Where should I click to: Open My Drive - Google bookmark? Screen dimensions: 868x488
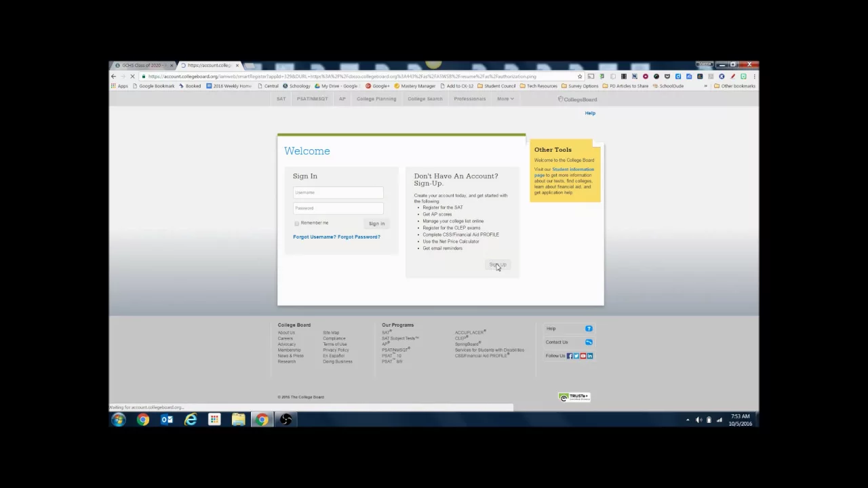tap(336, 86)
